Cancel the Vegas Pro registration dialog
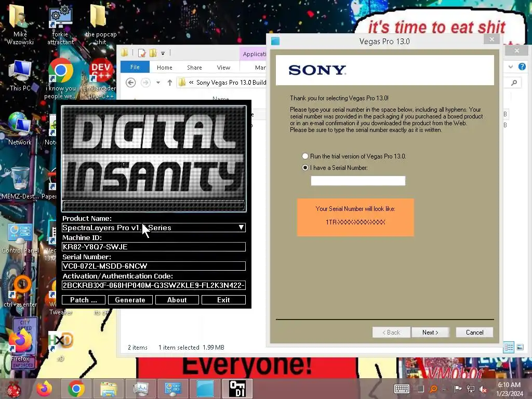The width and height of the screenshot is (532, 399). coord(474,332)
